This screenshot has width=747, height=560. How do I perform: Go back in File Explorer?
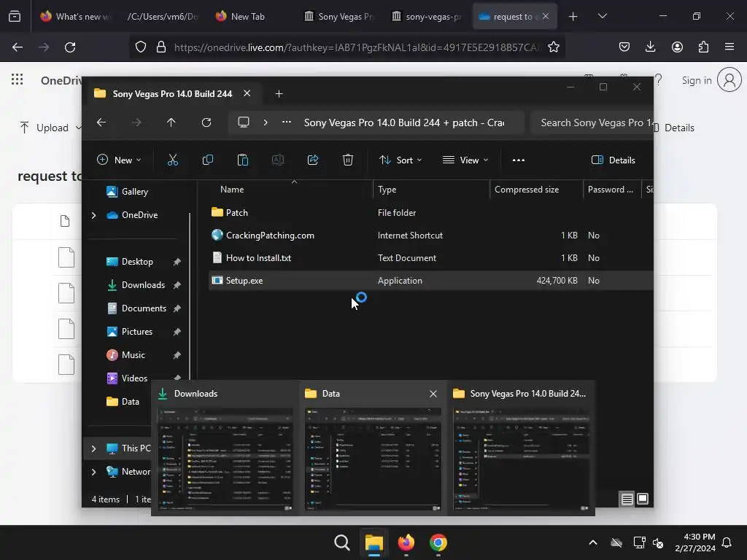tap(101, 122)
